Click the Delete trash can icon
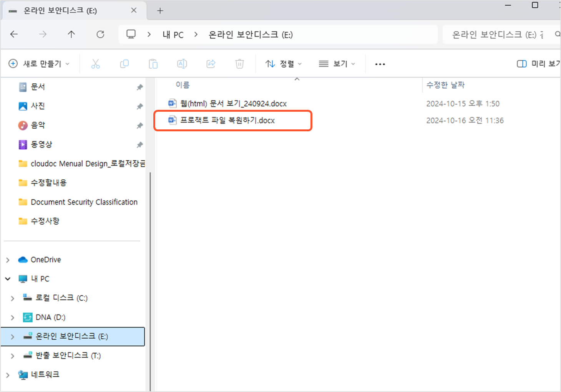Image resolution: width=561 pixels, height=392 pixels. (x=239, y=64)
